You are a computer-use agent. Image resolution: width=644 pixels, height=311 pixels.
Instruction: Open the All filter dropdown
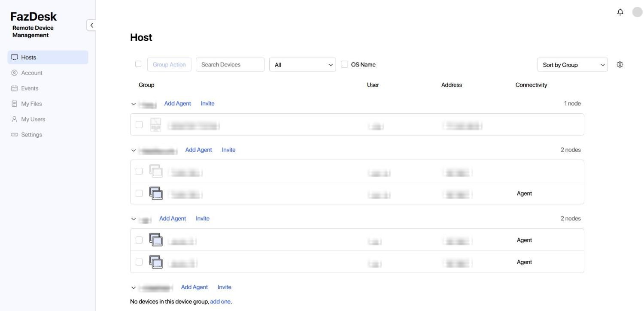[303, 65]
